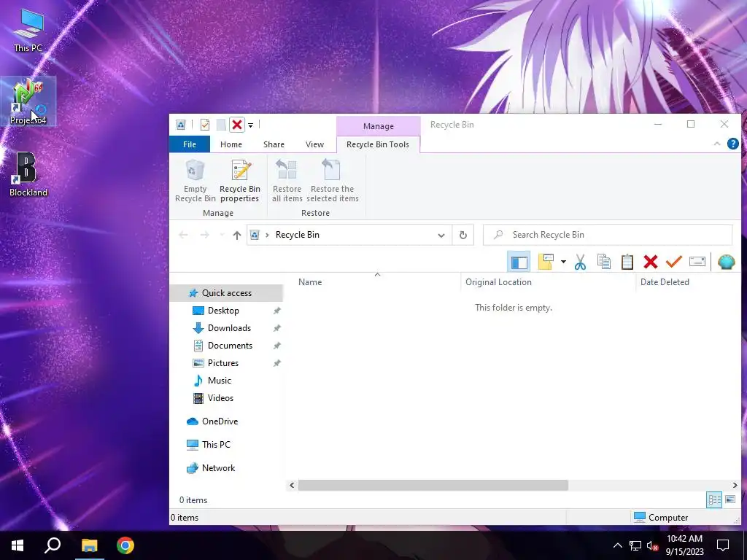747x560 pixels.
Task: Open the recent locations dropdown arrow
Action: [222, 235]
